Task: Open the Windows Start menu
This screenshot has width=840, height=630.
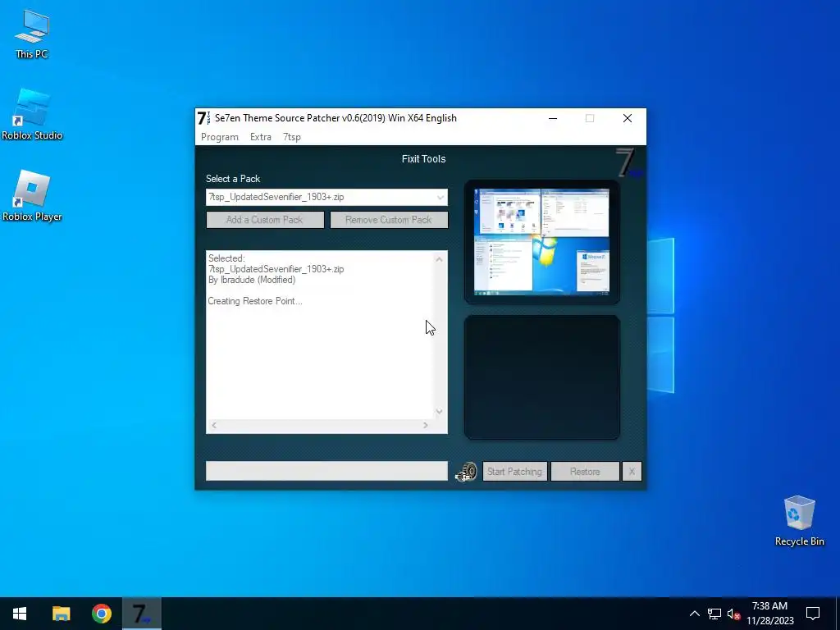Action: coord(20,614)
